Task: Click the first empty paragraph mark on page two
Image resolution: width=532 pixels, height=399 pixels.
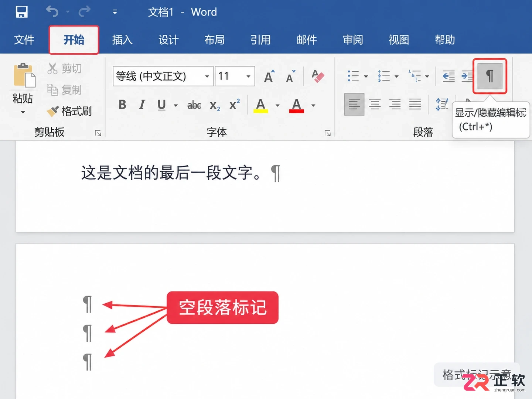Action: click(x=88, y=304)
